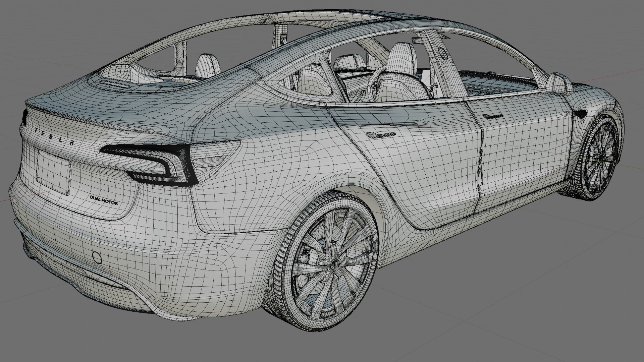Select the front wheel rim
Screen dimensions: 644x362
click(600, 158)
